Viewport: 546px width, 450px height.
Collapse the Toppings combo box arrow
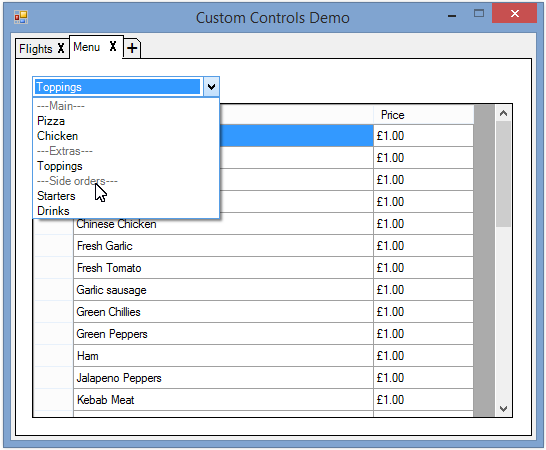click(x=211, y=86)
